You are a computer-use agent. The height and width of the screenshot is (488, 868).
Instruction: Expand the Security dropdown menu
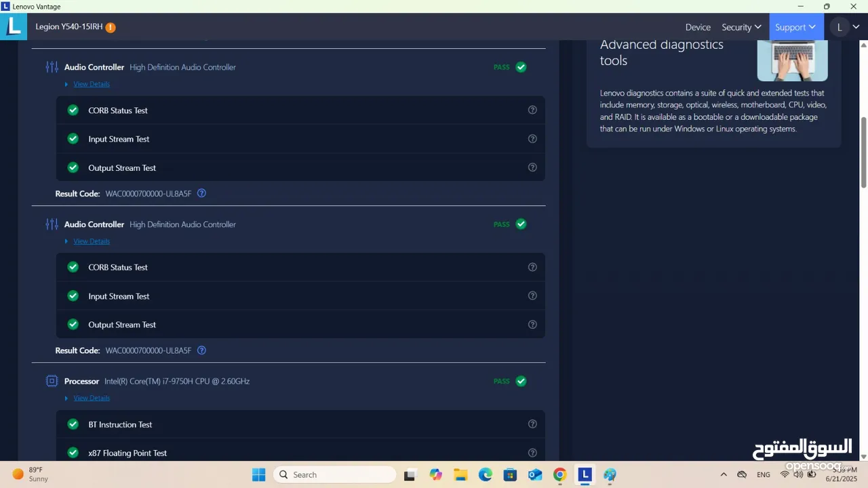tap(741, 27)
